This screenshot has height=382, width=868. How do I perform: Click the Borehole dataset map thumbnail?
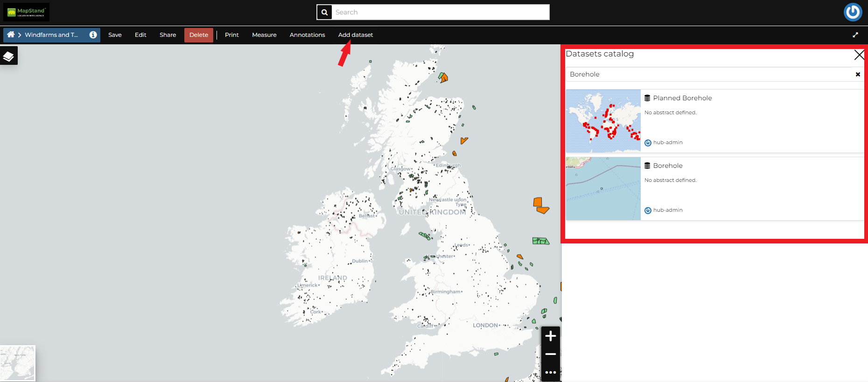[603, 188]
